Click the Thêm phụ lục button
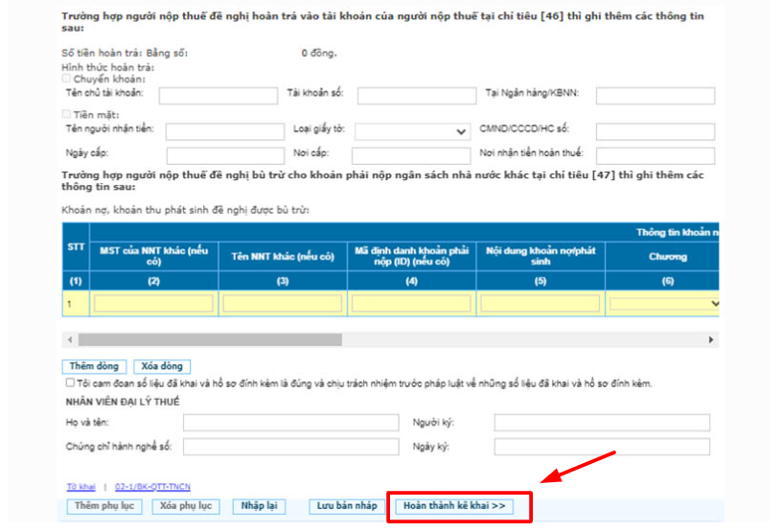Image resolution: width=781 pixels, height=532 pixels. pos(105,506)
